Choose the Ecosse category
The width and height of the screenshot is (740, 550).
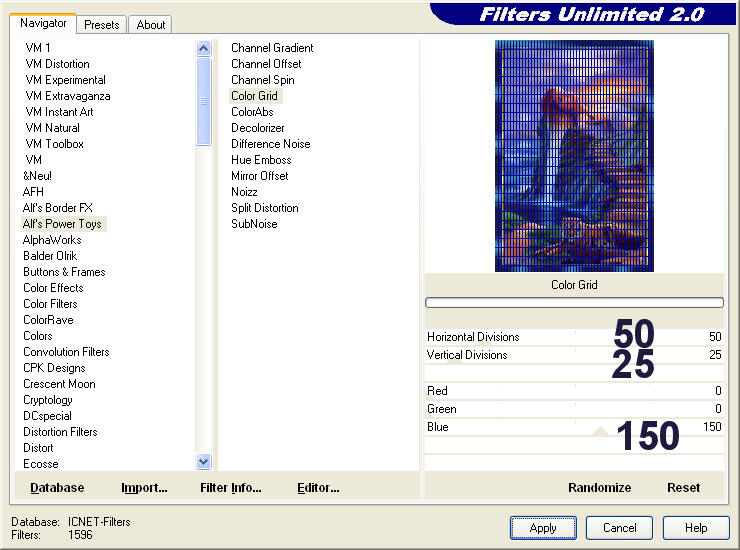tap(41, 465)
